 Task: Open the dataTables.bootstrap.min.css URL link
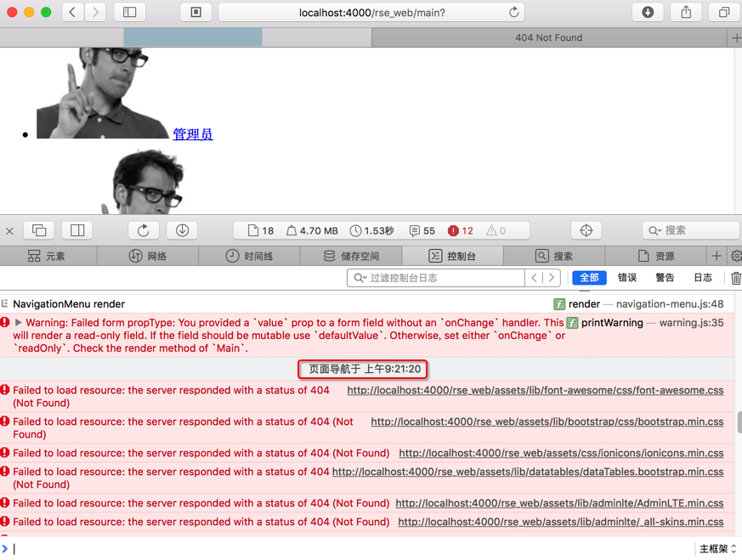pos(528,472)
